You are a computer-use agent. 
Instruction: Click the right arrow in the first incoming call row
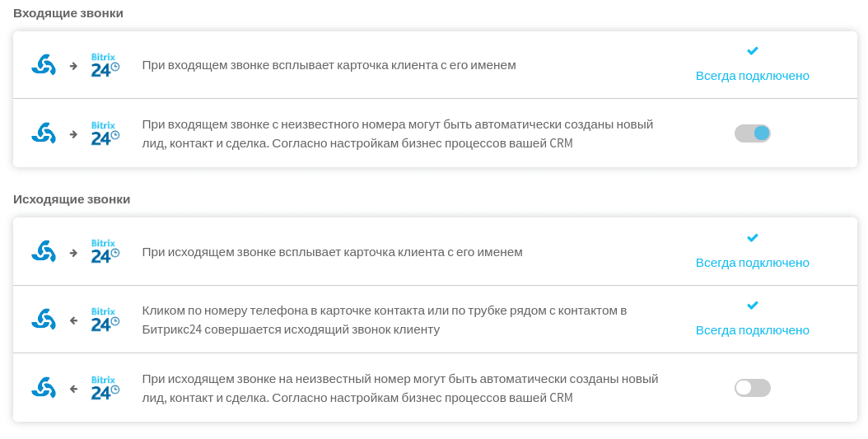(73, 66)
